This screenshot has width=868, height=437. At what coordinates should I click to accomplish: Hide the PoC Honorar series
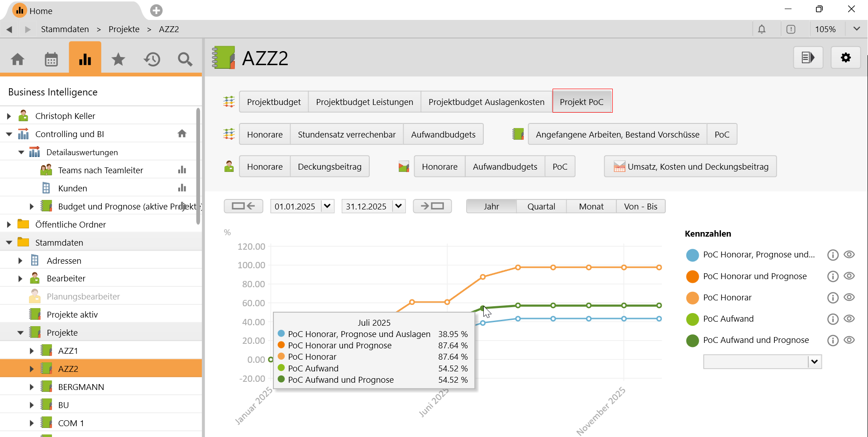tap(849, 297)
